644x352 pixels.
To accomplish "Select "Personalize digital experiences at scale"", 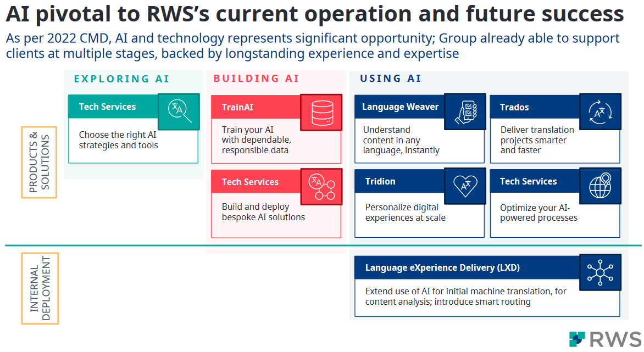I will (x=406, y=213).
